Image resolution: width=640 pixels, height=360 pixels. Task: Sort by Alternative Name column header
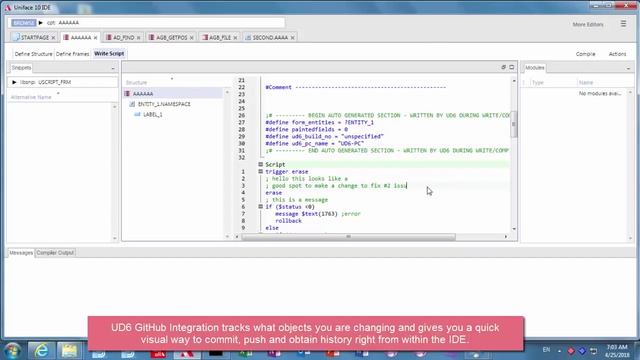31,97
